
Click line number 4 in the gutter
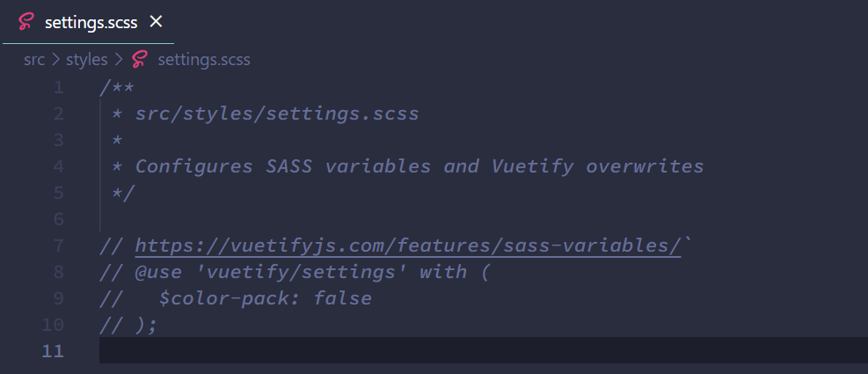coord(58,166)
